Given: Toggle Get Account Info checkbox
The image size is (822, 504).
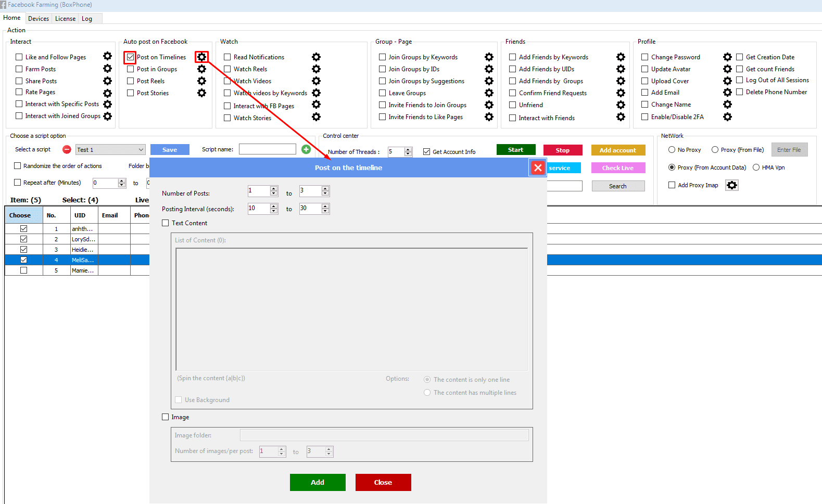Looking at the screenshot, I should 427,152.
